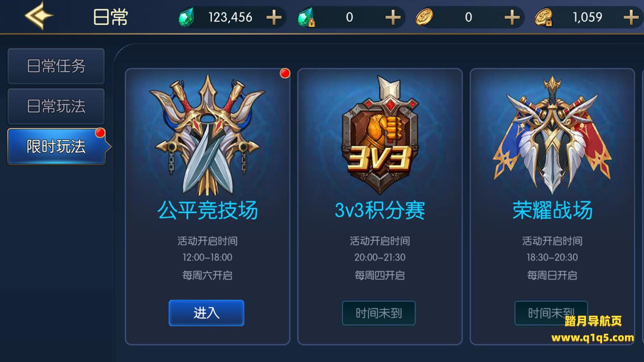The height and width of the screenshot is (362, 644).
Task: Click 时间未到 button under 3v3积分赛
Action: (x=379, y=313)
